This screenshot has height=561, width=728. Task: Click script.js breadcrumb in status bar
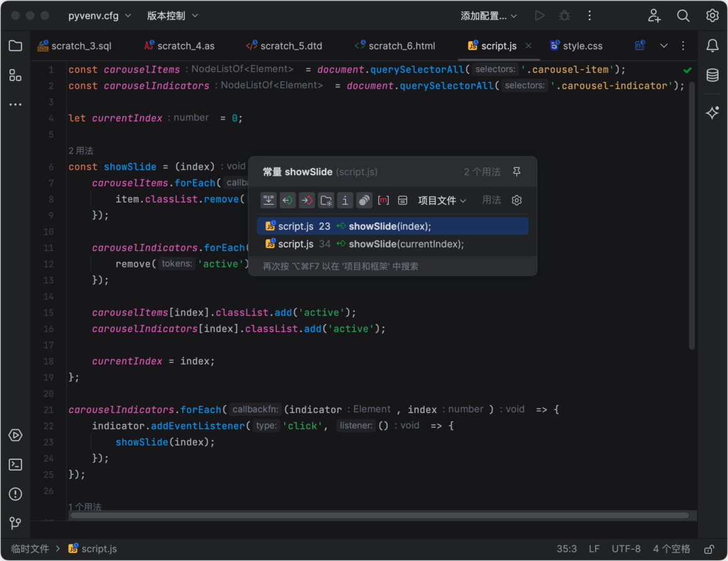coord(93,549)
